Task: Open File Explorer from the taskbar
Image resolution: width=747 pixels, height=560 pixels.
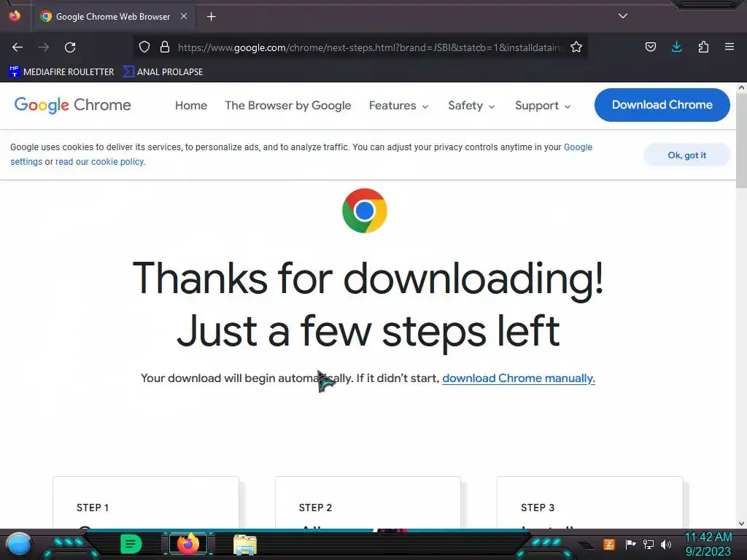Action: pyautogui.click(x=245, y=544)
